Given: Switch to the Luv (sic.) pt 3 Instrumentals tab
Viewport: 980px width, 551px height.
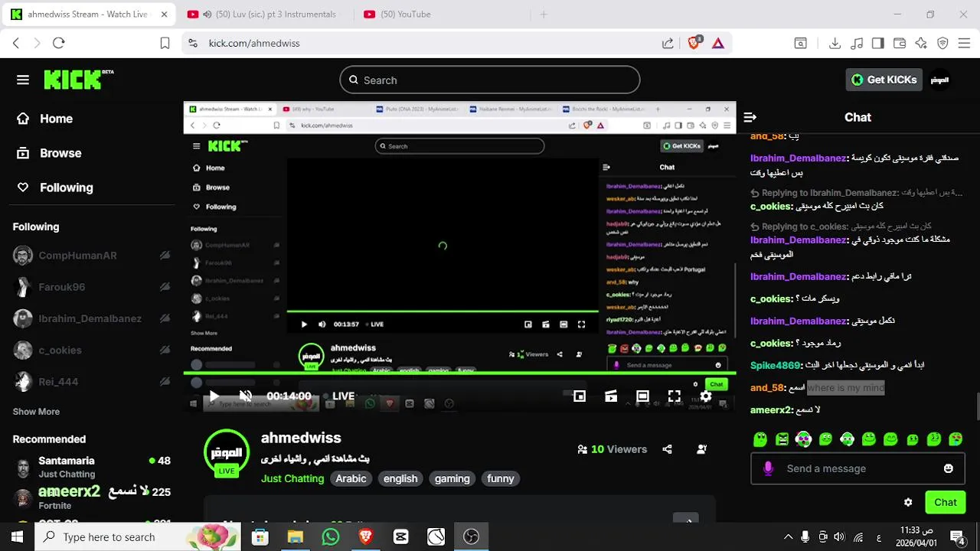Looking at the screenshot, I should [x=265, y=15].
